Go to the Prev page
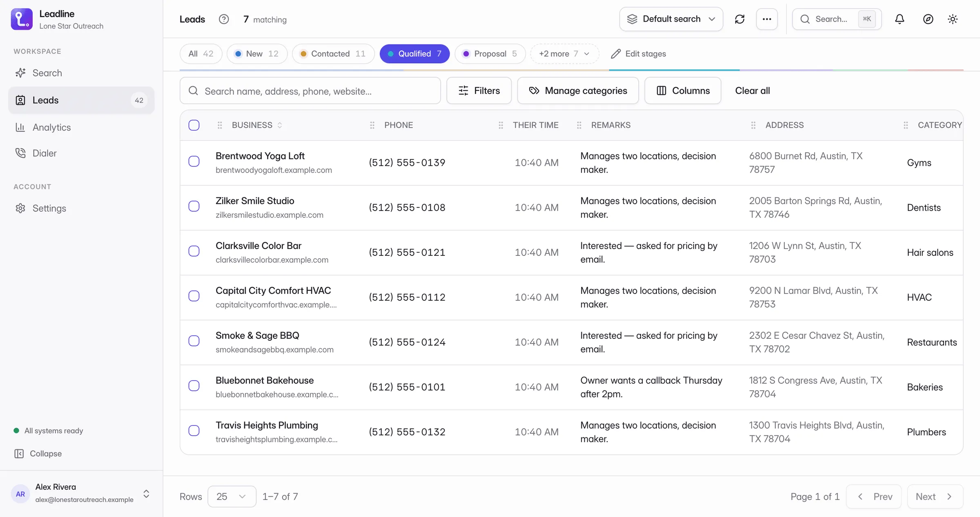Image resolution: width=980 pixels, height=517 pixels. 874,497
